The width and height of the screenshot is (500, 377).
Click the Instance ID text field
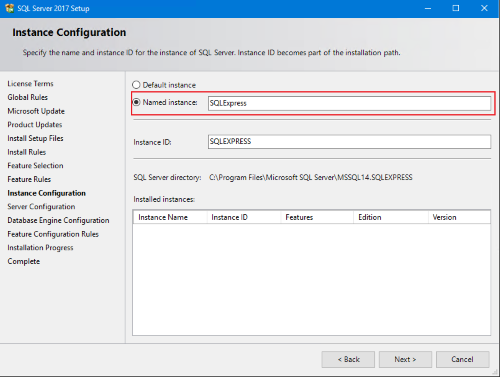pos(349,142)
